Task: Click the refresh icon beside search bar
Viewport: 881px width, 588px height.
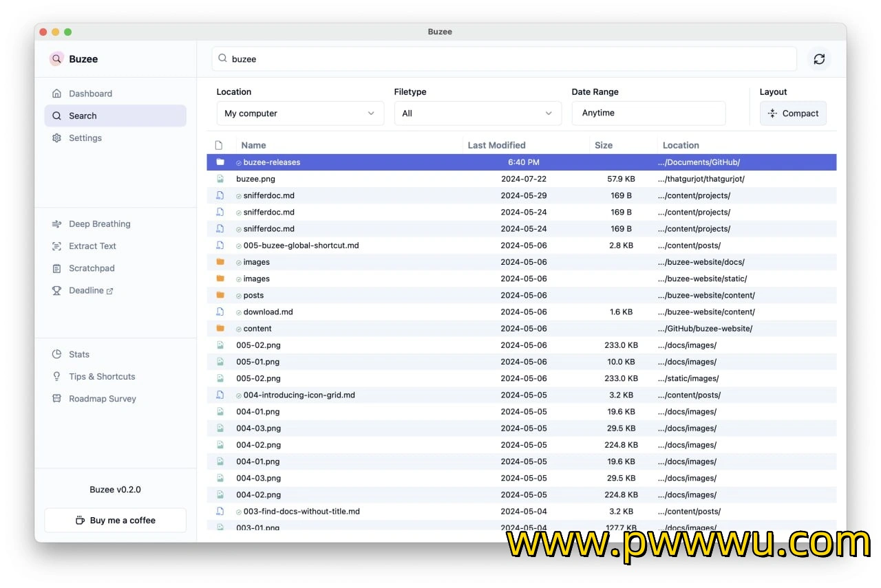Action: pyautogui.click(x=819, y=59)
